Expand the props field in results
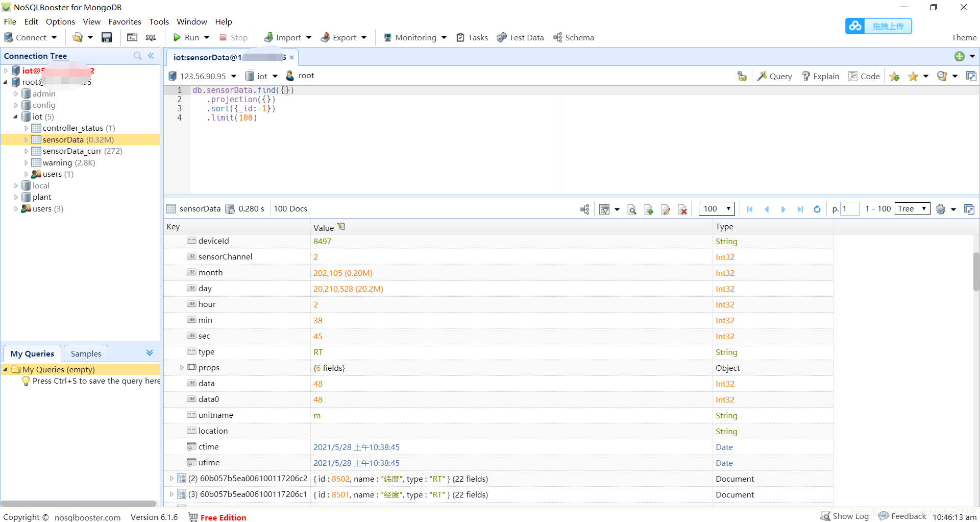980x522 pixels. coord(182,367)
